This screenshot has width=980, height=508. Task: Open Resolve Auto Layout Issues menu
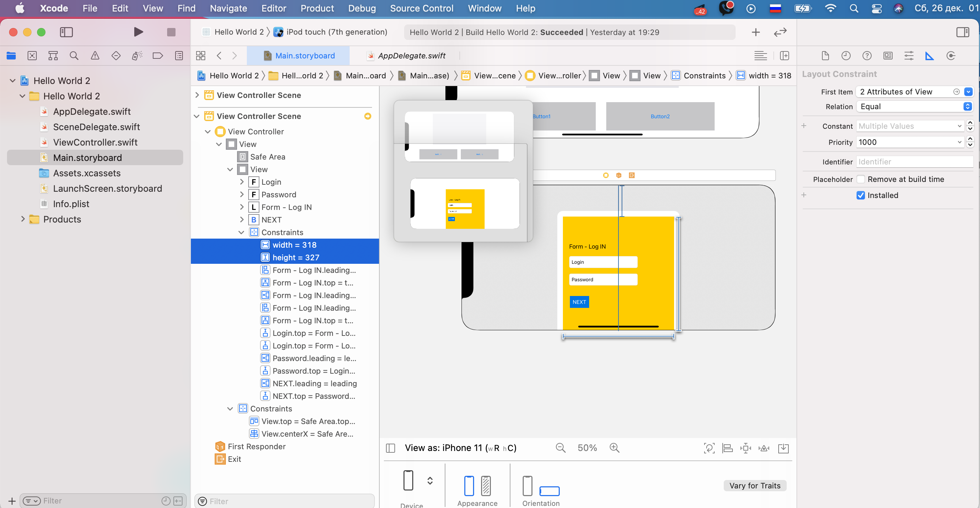point(764,448)
